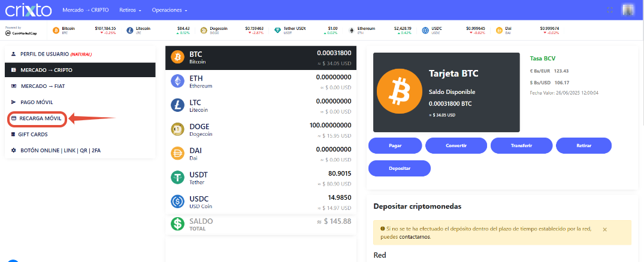This screenshot has width=644, height=262.
Task: Click the Ethereum ticker icon
Action: point(352,31)
